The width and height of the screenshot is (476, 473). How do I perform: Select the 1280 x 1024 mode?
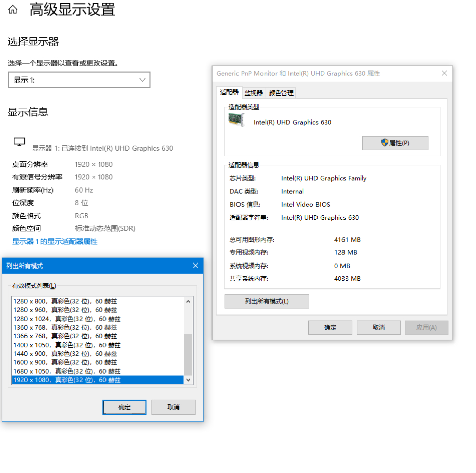98,319
